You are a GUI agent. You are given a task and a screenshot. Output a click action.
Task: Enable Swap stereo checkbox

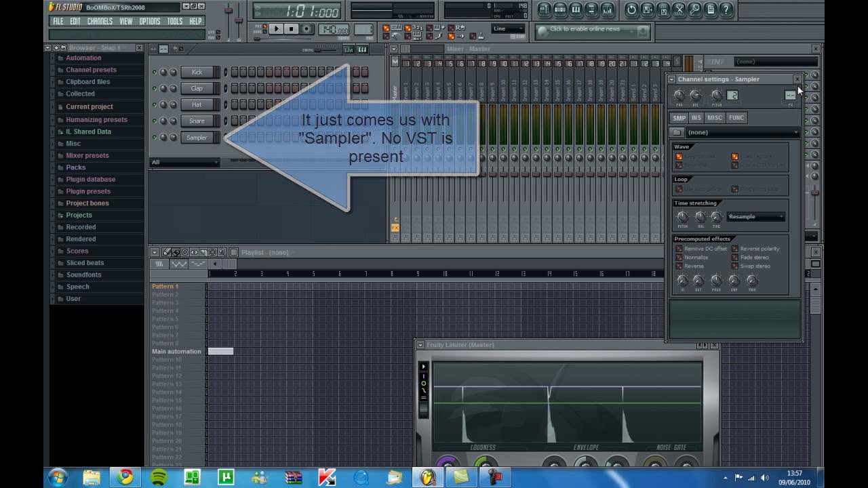click(x=734, y=266)
